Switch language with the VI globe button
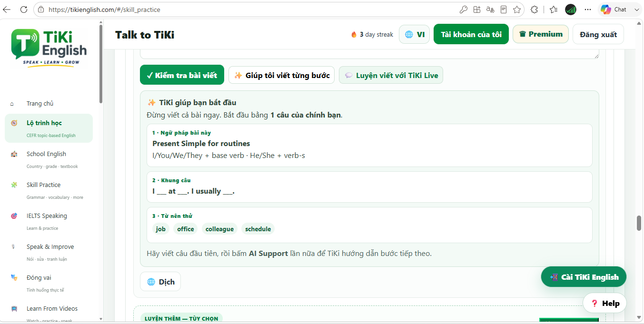This screenshot has width=644, height=324. tap(414, 34)
